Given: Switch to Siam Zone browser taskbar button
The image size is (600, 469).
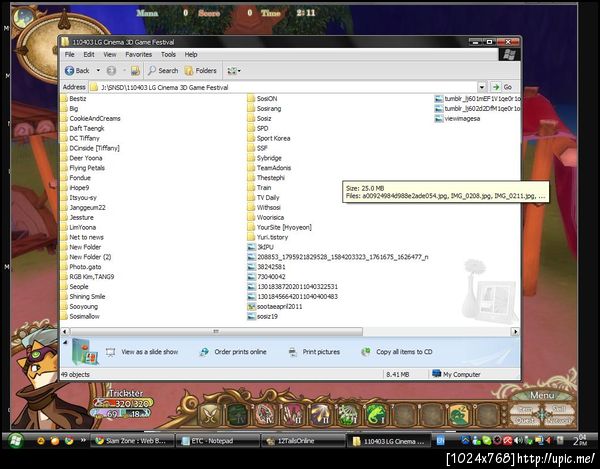Looking at the screenshot, I should pos(132,441).
